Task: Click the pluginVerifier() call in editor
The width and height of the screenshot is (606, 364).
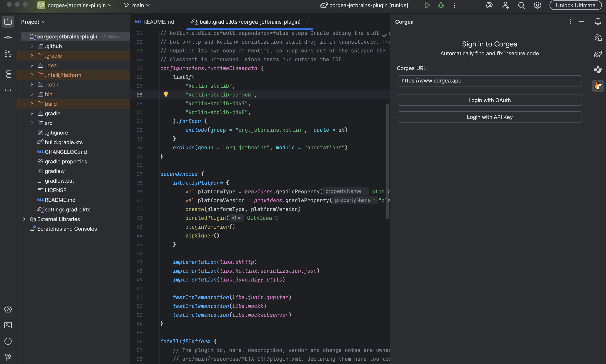Action: click(210, 227)
